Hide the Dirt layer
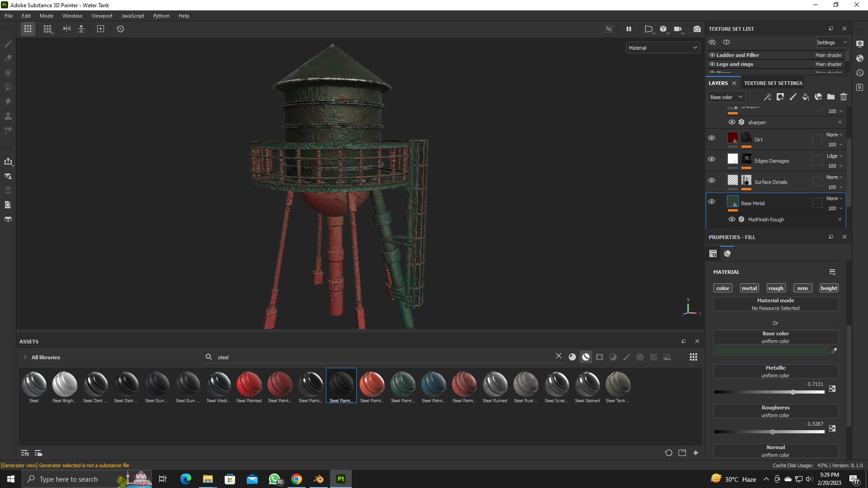 [712, 138]
